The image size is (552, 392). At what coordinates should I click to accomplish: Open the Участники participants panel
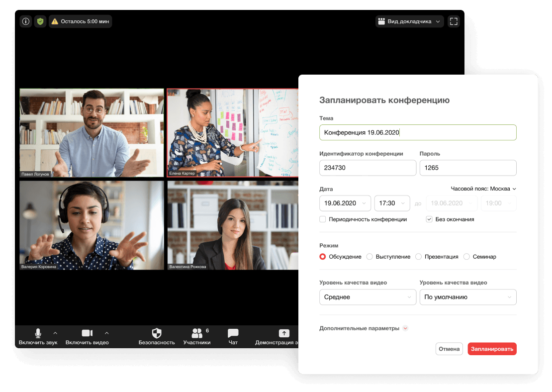click(197, 333)
